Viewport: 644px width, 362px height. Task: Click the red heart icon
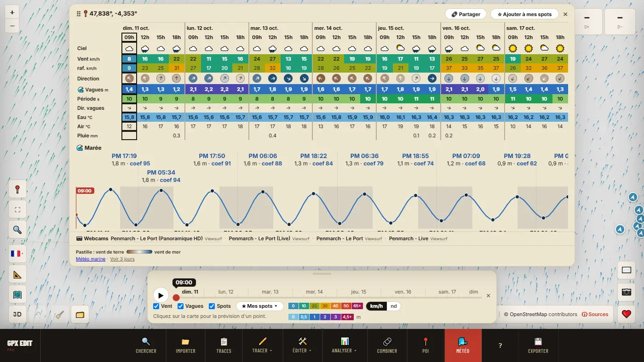(x=626, y=314)
